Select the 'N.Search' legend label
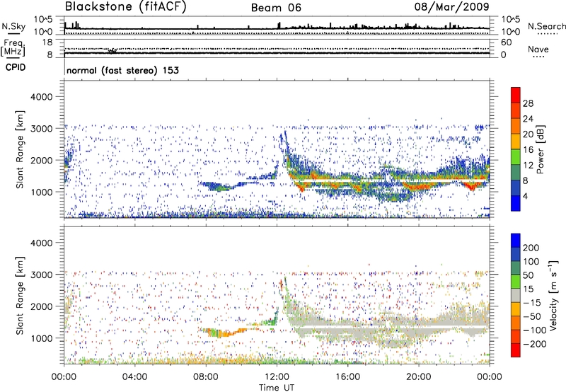 pyautogui.click(x=546, y=26)
